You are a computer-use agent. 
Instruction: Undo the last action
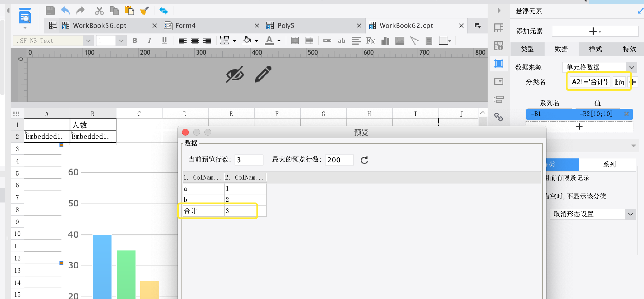[65, 11]
